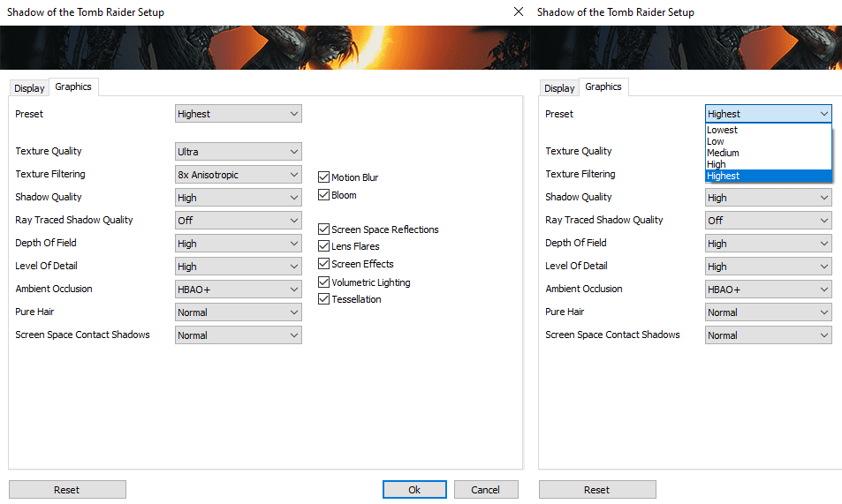Open Ray Traced Shadow Quality dropdown, right window
Image resolution: width=842 pixels, height=504 pixels.
[768, 220]
